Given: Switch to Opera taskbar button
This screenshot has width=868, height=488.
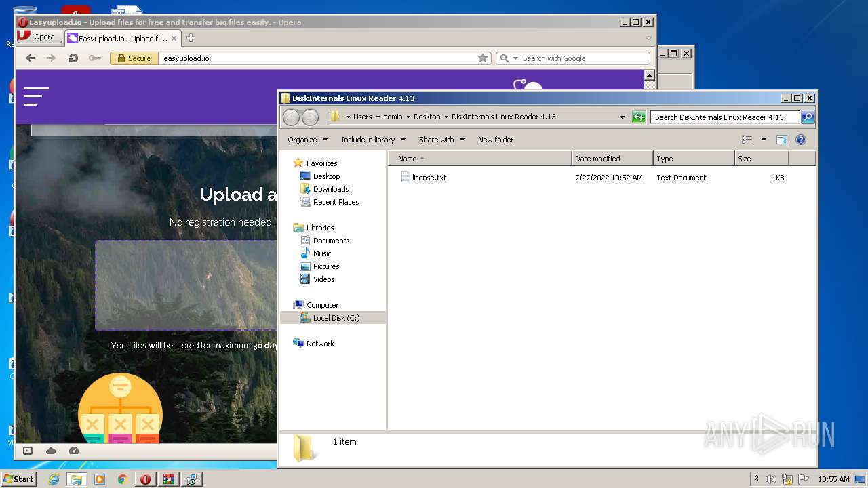Looking at the screenshot, I should pos(146,479).
